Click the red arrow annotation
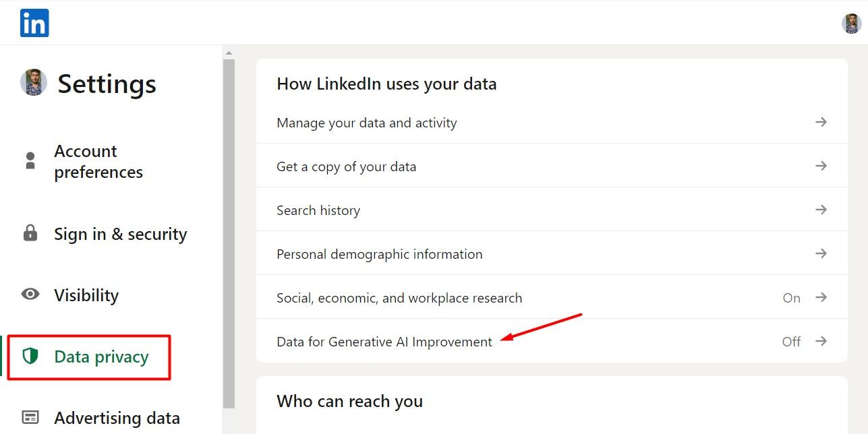Viewport: 868px width, 434px height. 540,329
